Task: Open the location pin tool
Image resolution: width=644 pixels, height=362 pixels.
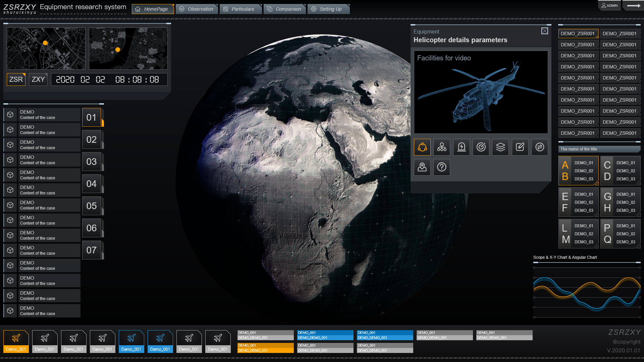Action: pos(422,167)
